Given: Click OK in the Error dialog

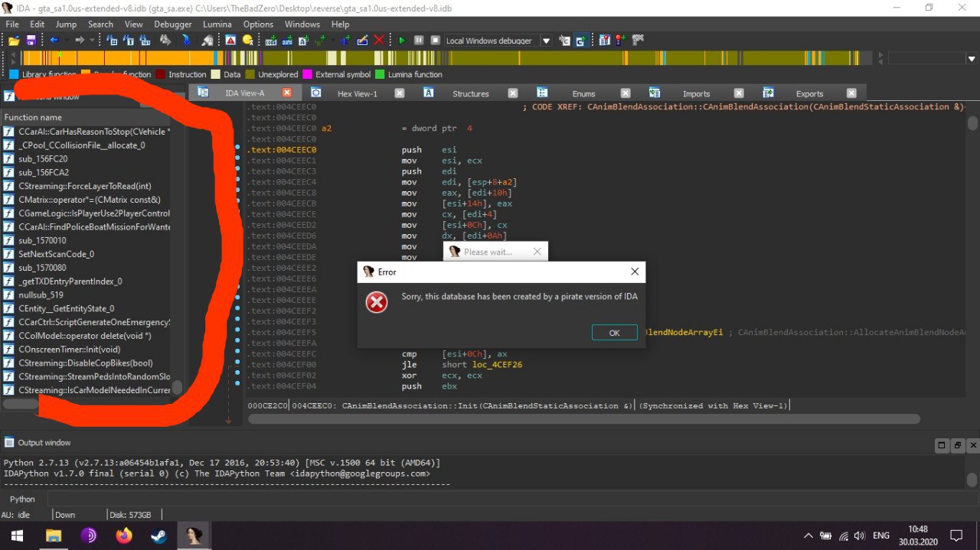Looking at the screenshot, I should [x=614, y=333].
